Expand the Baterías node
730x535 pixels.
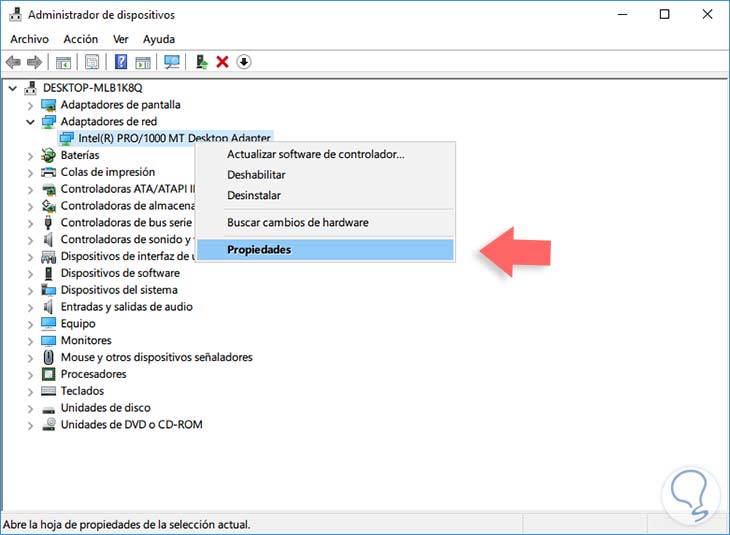[x=30, y=156]
